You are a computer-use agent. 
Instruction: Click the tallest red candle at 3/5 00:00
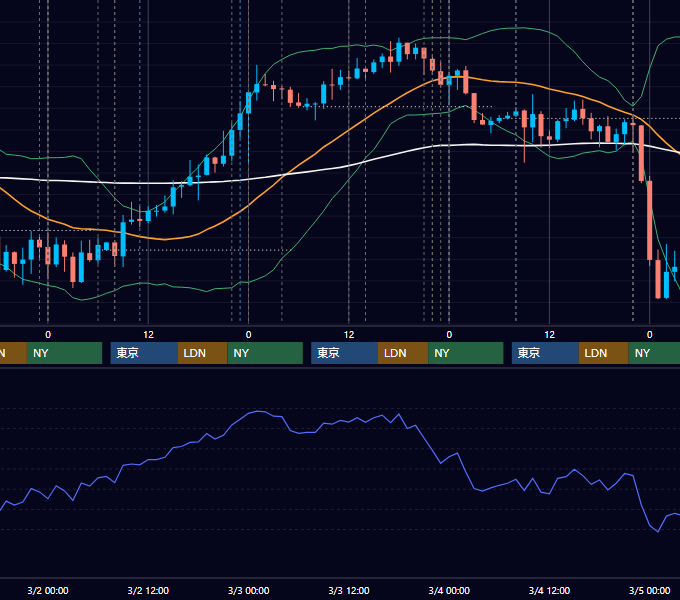tap(649, 220)
